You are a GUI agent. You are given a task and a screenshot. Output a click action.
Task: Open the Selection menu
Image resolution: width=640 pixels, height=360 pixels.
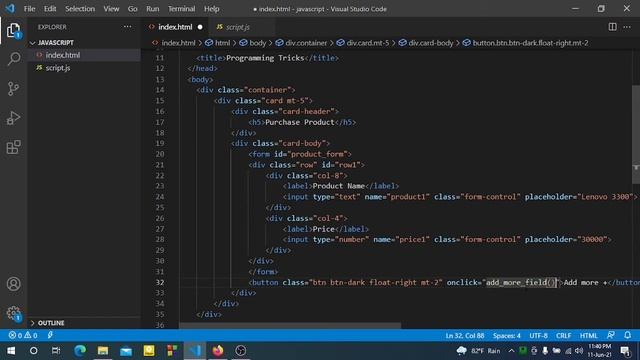point(80,9)
